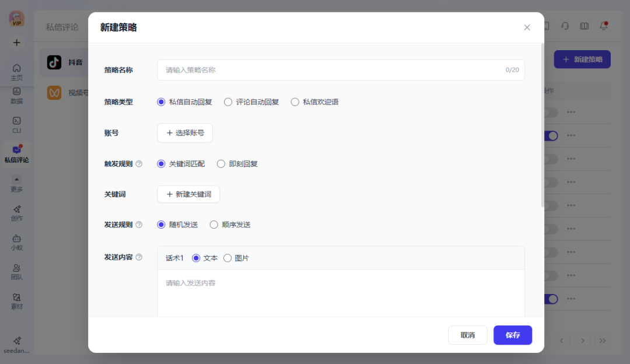Viewport: 630px width, 364px height.
Task: Click the 私信评论 page title
Action: tap(62, 27)
